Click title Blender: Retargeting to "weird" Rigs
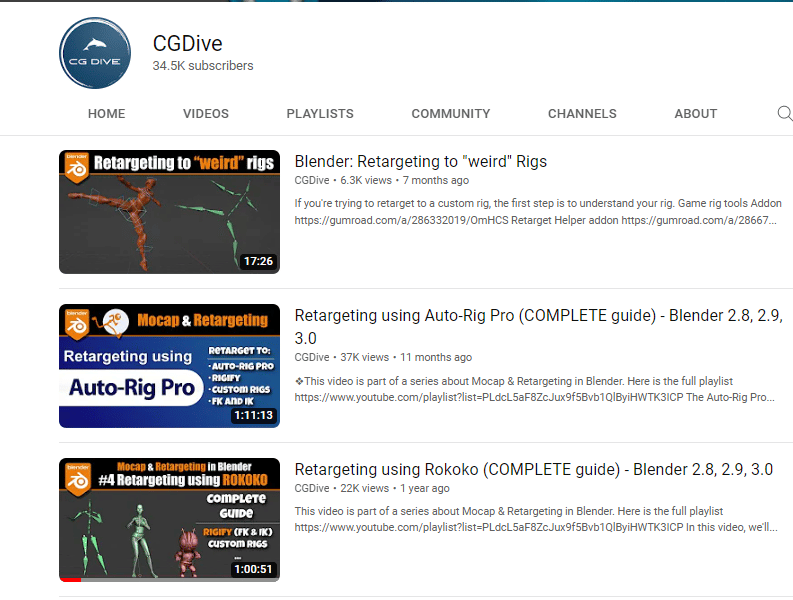793x600 pixels. coord(421,161)
